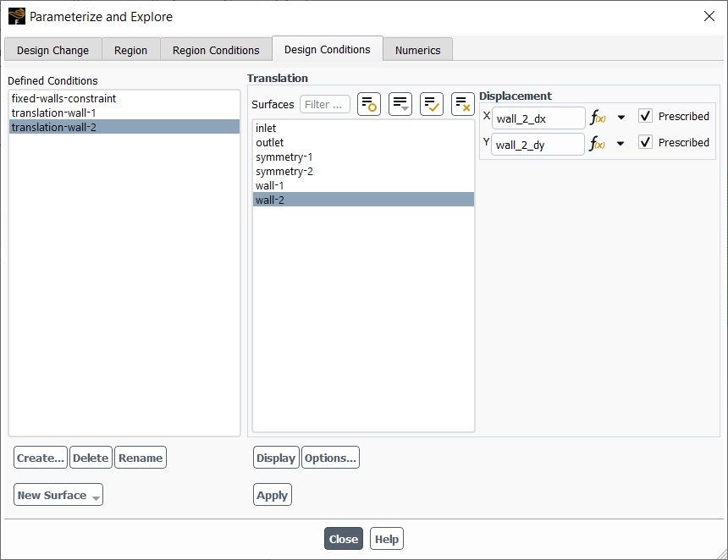The image size is (728, 560).
Task: Uncheck Prescribed for X displacement
Action: click(645, 116)
